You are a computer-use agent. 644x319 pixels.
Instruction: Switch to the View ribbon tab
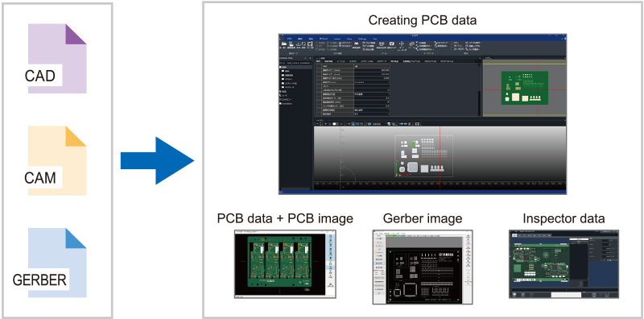click(x=349, y=39)
